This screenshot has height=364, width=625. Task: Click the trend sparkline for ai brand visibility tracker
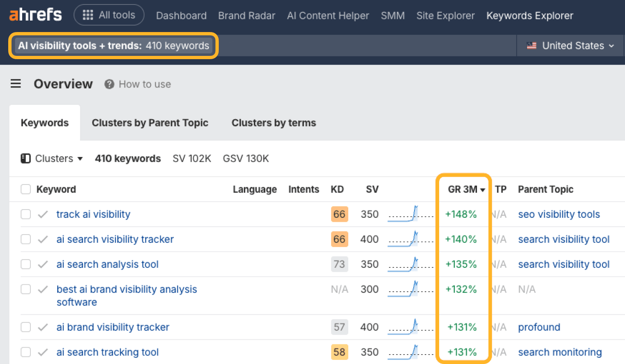[x=410, y=327]
